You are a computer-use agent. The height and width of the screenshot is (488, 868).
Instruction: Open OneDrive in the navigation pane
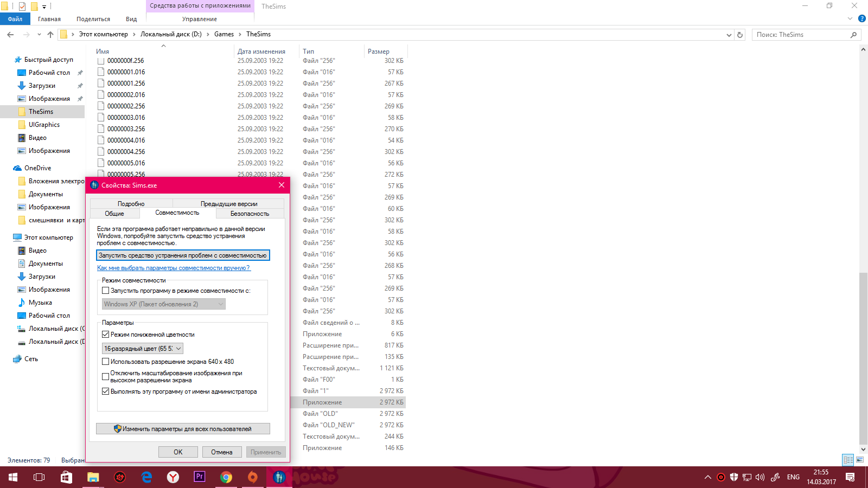[37, 168]
